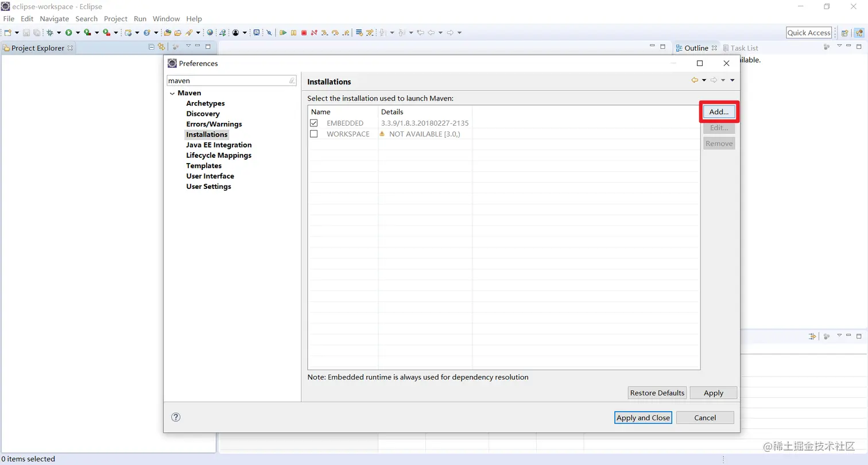Open the dropdown next to Debug icon
This screenshot has width=868, height=465.
(58, 33)
